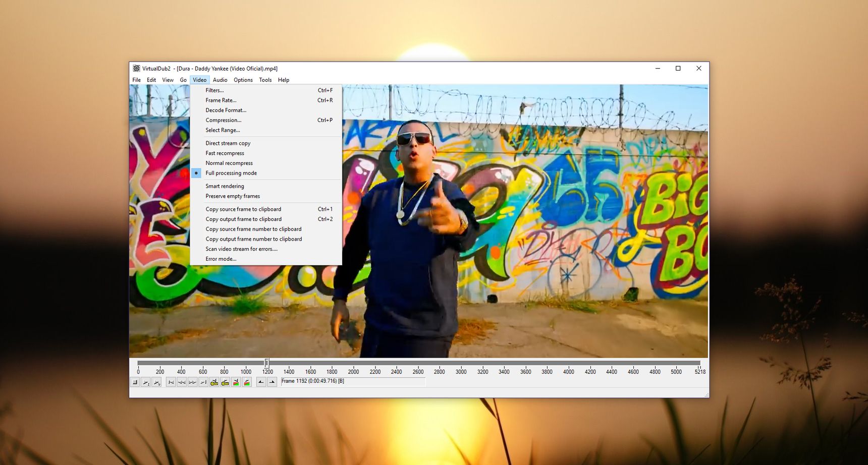Toggle Smart rendering option
The image size is (868, 465).
[266, 186]
